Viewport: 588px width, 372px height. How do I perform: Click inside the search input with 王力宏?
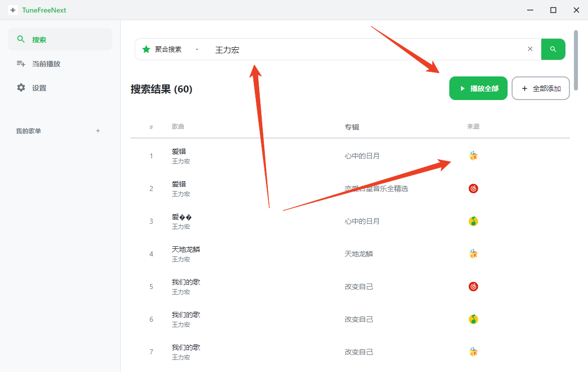(x=367, y=50)
